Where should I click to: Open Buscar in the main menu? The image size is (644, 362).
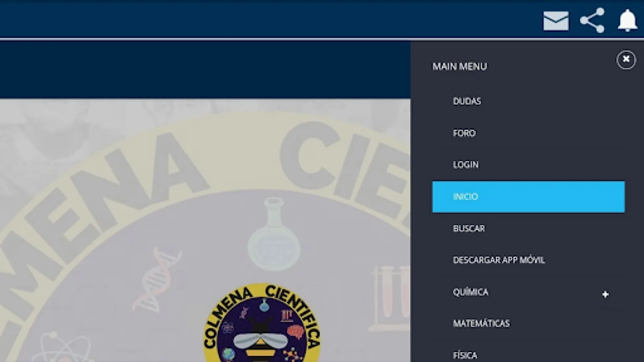[x=528, y=228]
